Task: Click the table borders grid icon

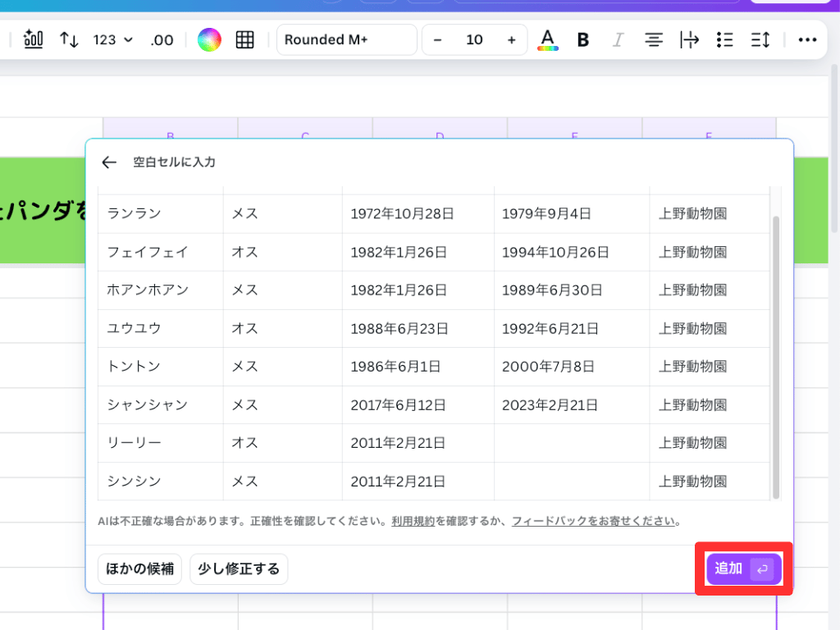Action: [x=244, y=39]
